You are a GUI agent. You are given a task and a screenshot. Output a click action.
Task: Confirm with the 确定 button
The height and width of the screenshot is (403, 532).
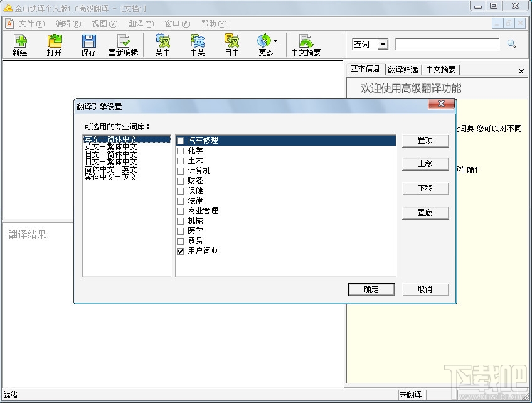pyautogui.click(x=371, y=289)
